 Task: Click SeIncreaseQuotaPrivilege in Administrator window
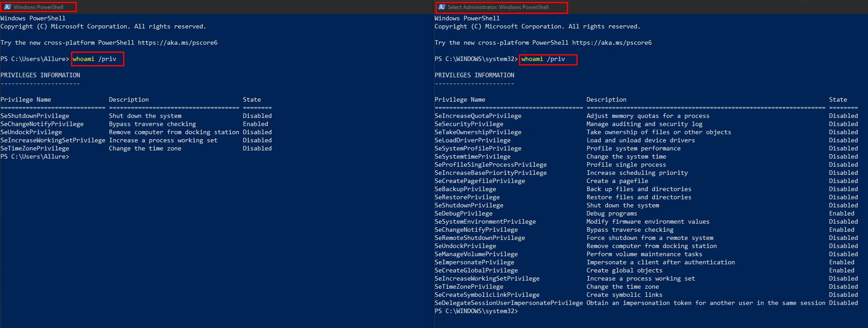click(478, 116)
